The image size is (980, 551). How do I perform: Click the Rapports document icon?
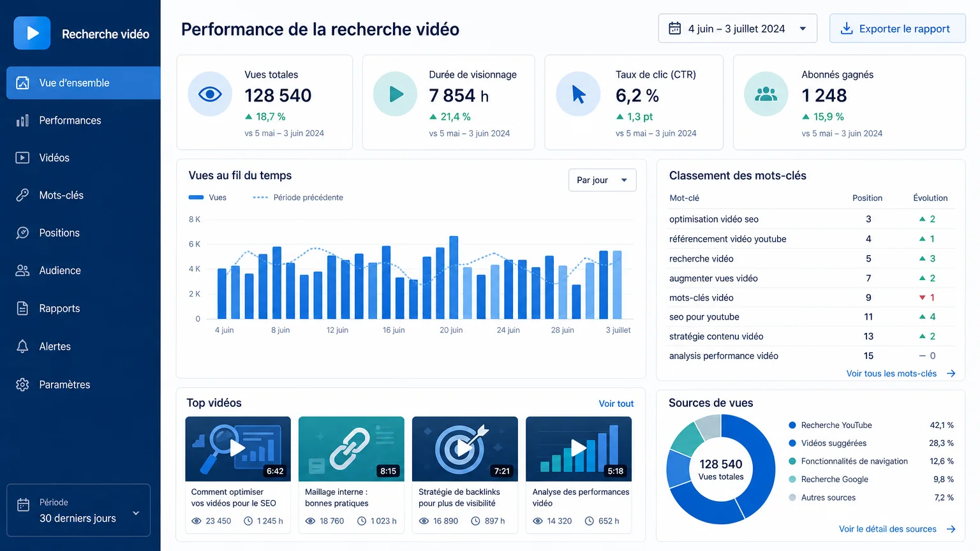click(x=22, y=309)
